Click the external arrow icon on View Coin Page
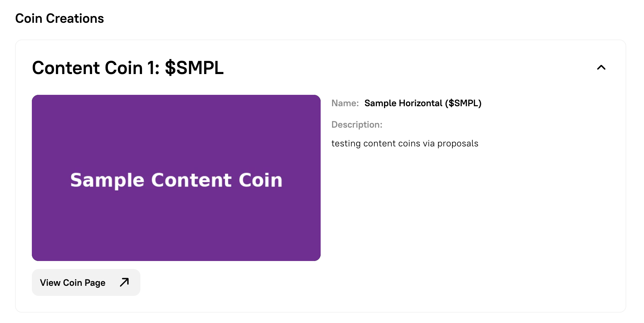 [124, 282]
